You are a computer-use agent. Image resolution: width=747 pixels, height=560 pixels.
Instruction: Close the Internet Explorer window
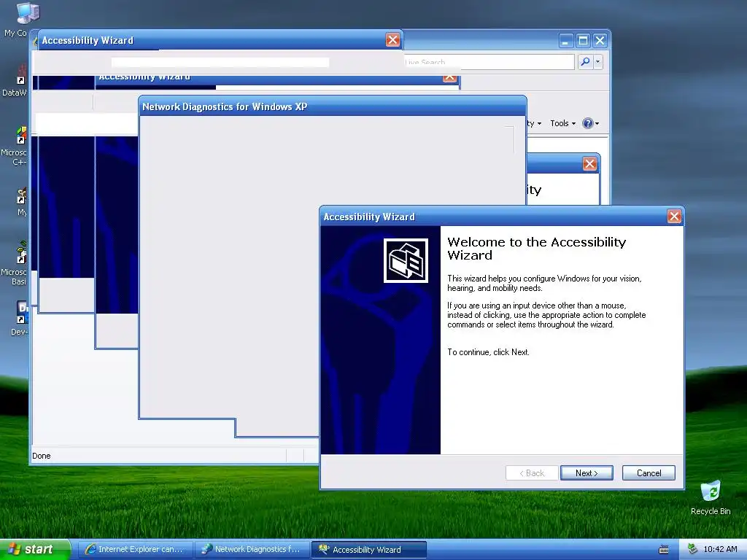pos(600,41)
